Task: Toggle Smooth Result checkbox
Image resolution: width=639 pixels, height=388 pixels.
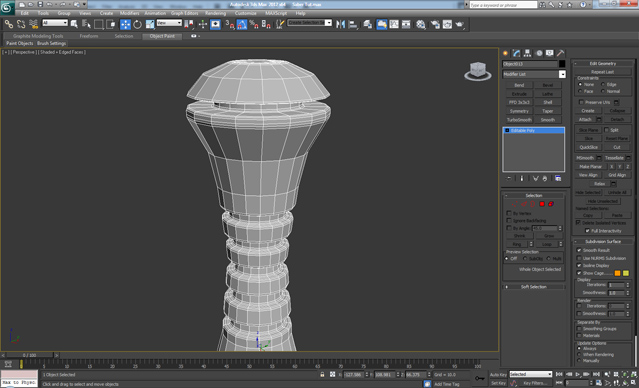Action: click(x=579, y=250)
